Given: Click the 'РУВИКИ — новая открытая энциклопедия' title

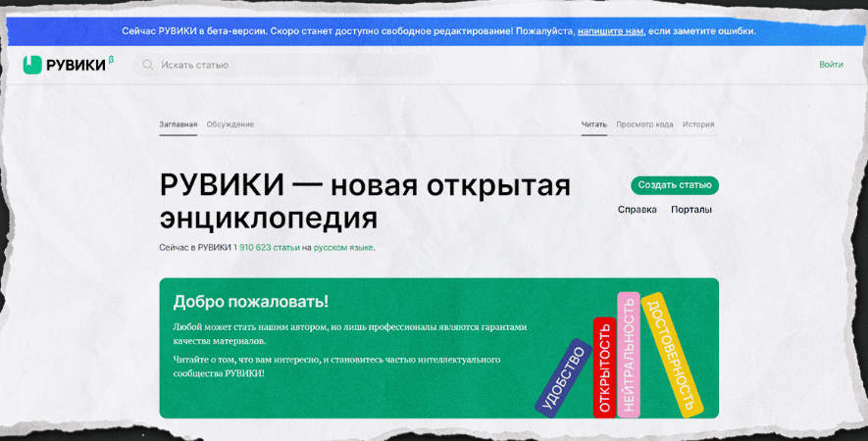Looking at the screenshot, I should pyautogui.click(x=365, y=202).
